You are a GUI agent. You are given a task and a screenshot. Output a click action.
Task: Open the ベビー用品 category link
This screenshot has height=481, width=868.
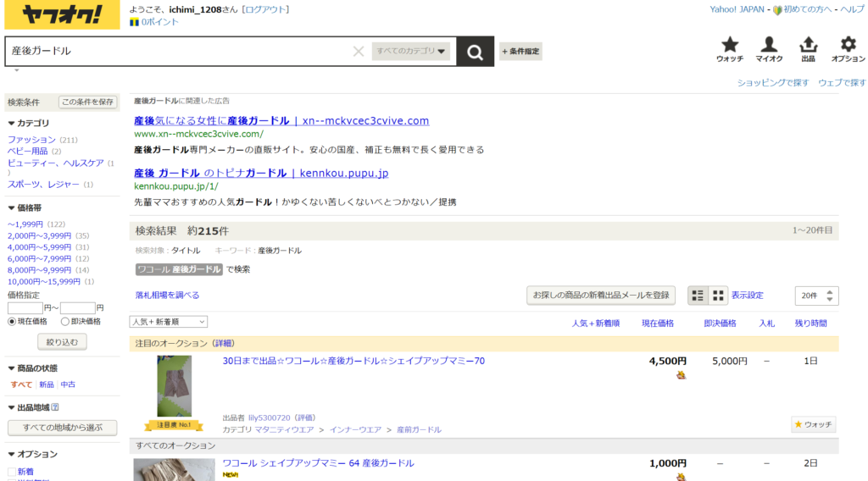point(27,151)
